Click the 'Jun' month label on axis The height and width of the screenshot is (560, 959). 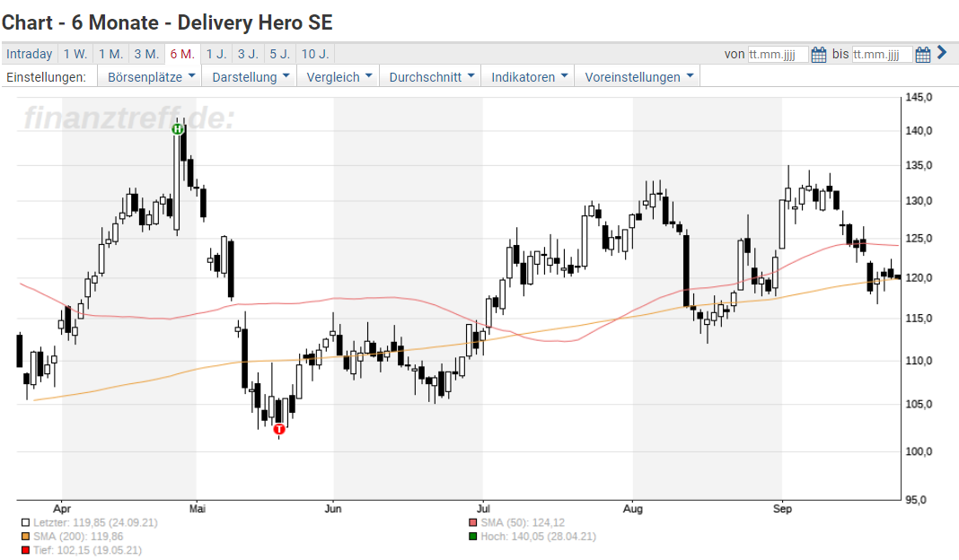point(333,509)
